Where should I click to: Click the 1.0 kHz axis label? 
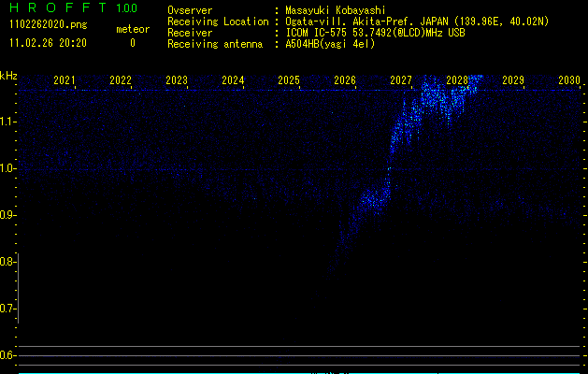point(7,168)
